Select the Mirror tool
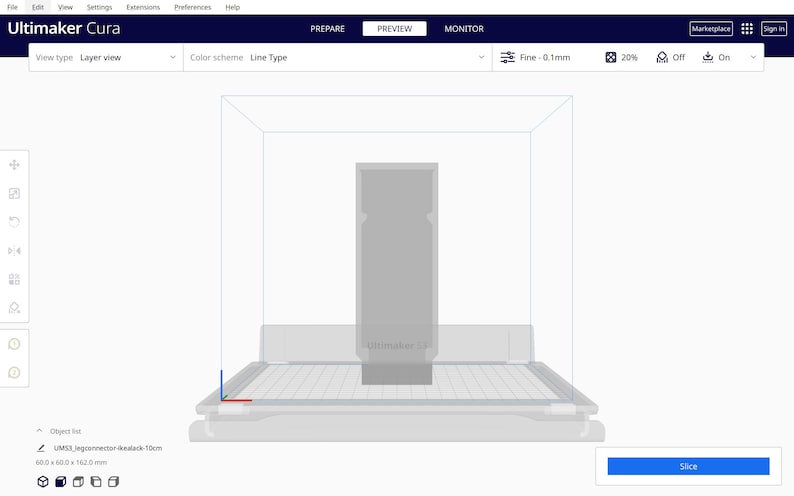The width and height of the screenshot is (794, 496). pyautogui.click(x=14, y=251)
